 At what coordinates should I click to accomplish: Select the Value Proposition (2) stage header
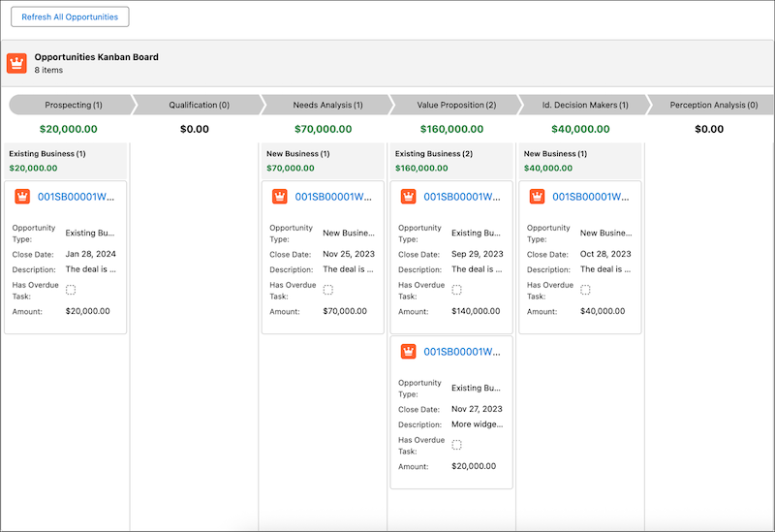(455, 105)
